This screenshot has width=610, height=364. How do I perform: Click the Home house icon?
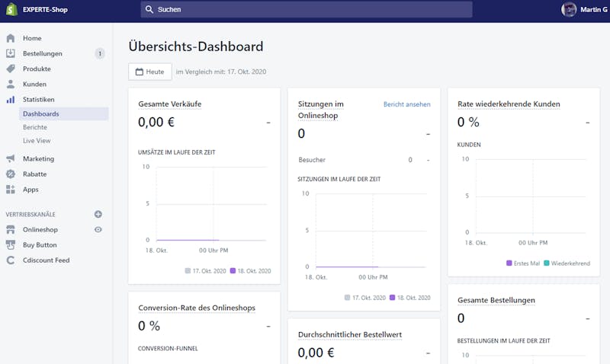11,38
